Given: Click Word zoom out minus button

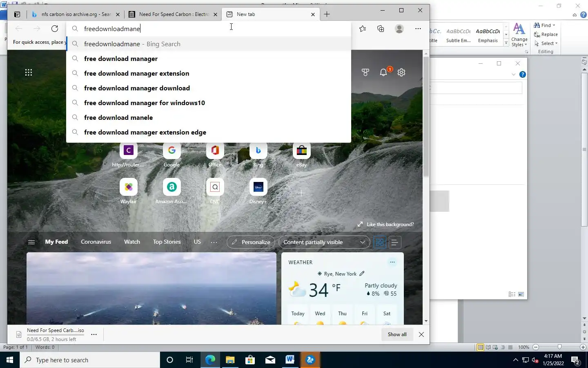Looking at the screenshot, I should point(536,347).
